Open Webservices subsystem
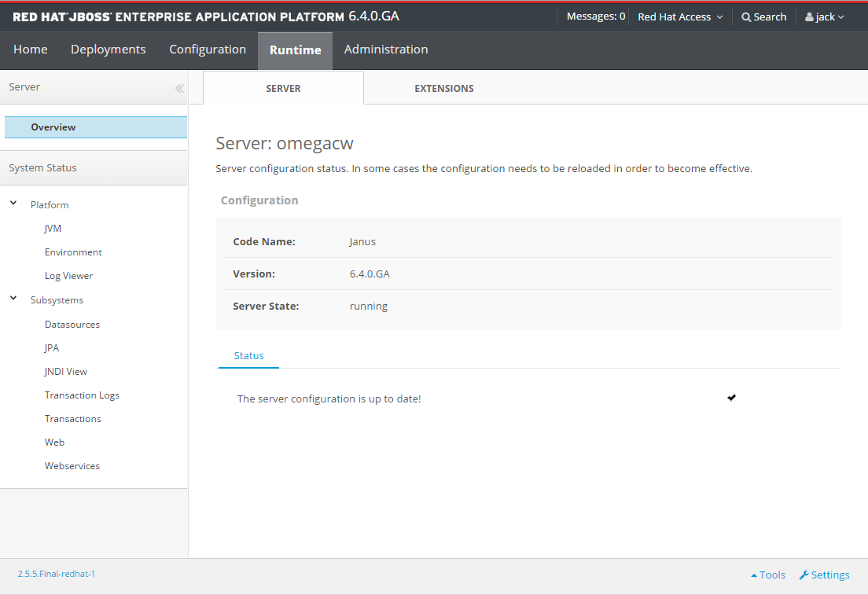Screen dimensions: 868x595 pyautogui.click(x=72, y=466)
